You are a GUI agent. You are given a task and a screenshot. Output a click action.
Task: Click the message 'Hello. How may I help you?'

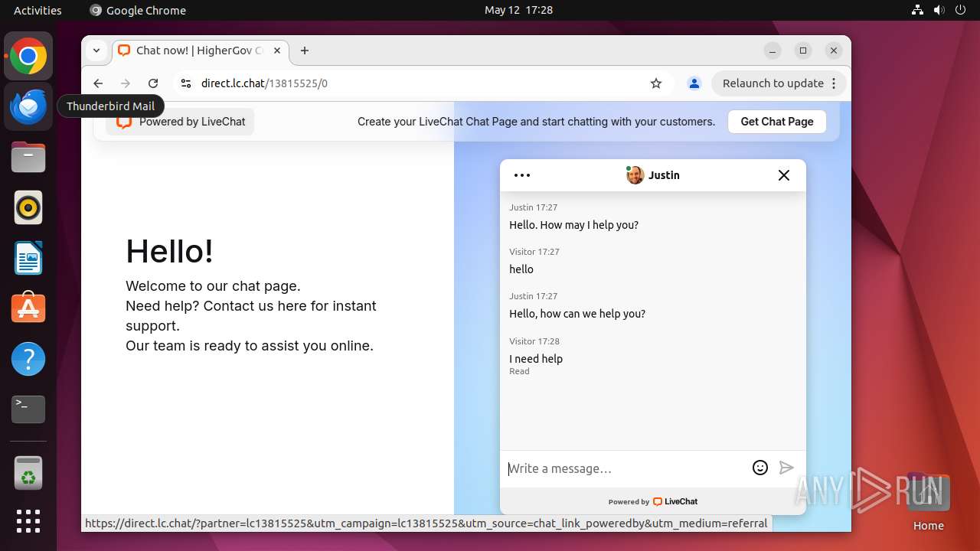[573, 225]
